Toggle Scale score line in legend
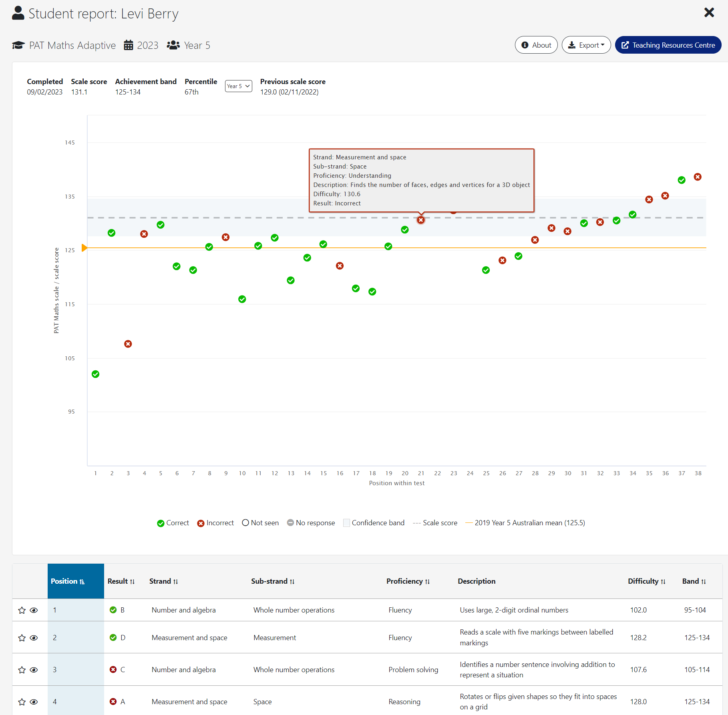This screenshot has width=728, height=715. tap(435, 523)
